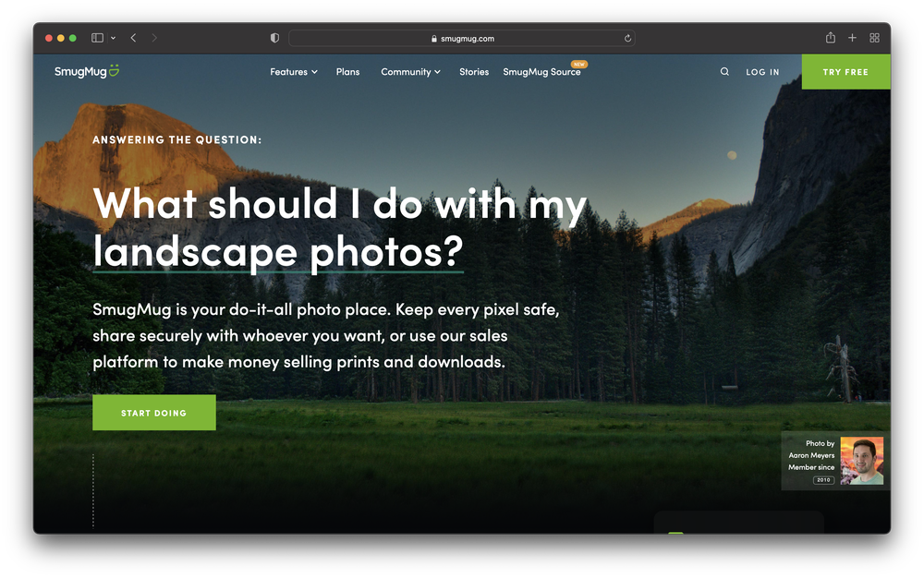The image size is (924, 578).
Task: Expand the Community dropdown menu
Action: (409, 71)
